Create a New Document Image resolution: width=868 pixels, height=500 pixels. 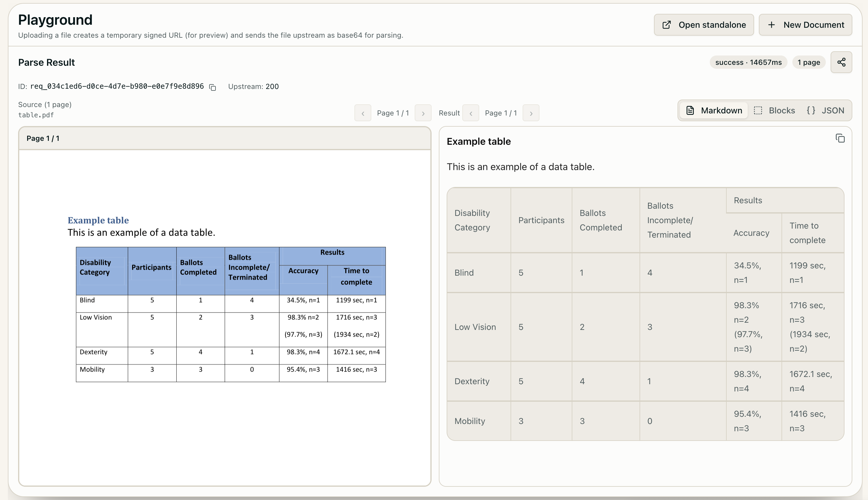click(805, 25)
